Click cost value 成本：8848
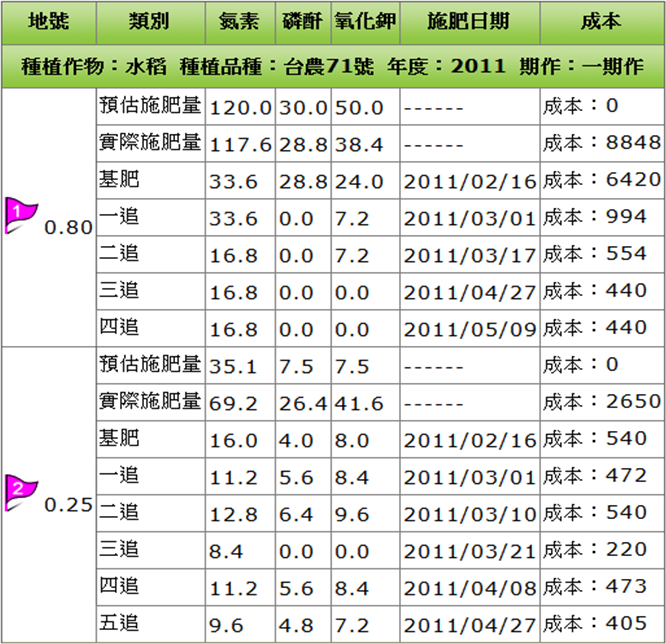This screenshot has width=666, height=644. coord(602,142)
